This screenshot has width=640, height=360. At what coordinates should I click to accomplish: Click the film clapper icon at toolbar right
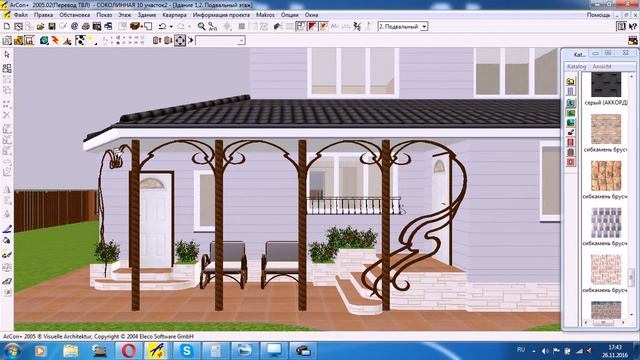633,40
